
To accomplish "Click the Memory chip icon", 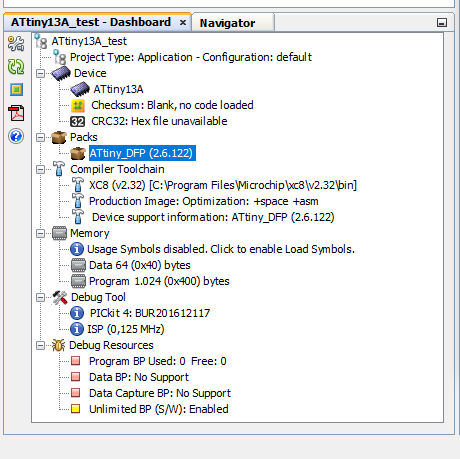I will [59, 233].
